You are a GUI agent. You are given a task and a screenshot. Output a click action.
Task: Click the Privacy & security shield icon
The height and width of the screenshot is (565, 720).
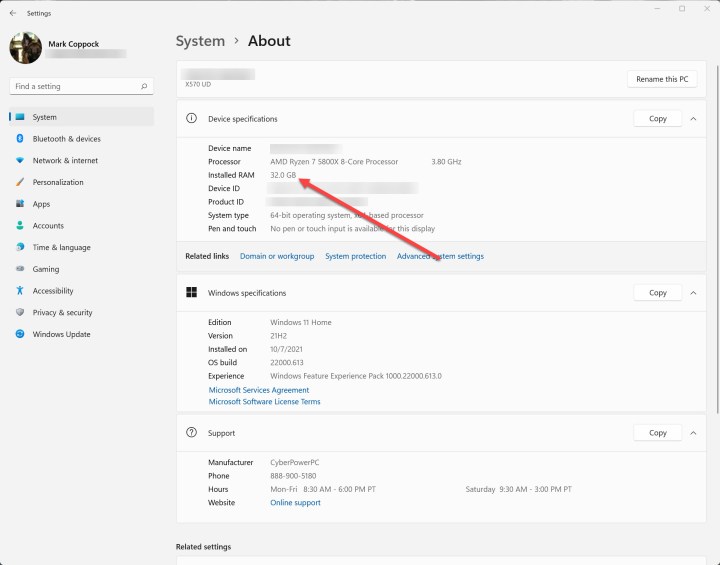tap(20, 312)
